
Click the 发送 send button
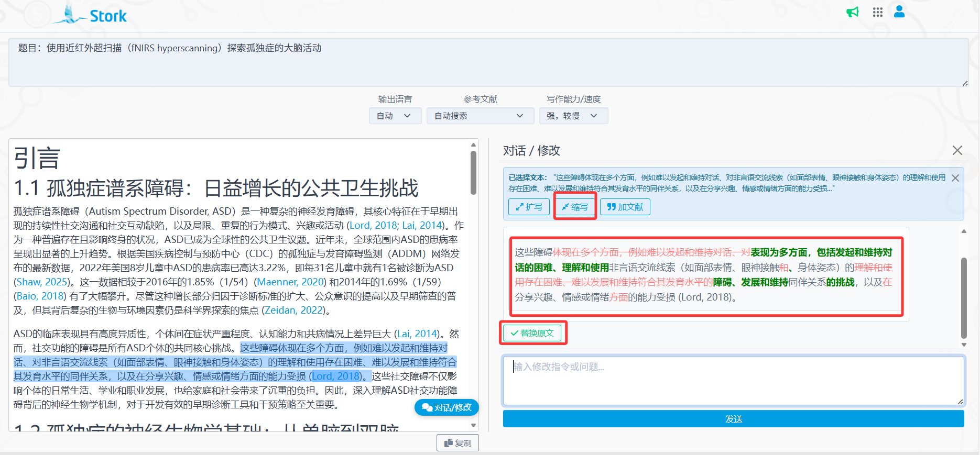click(733, 419)
